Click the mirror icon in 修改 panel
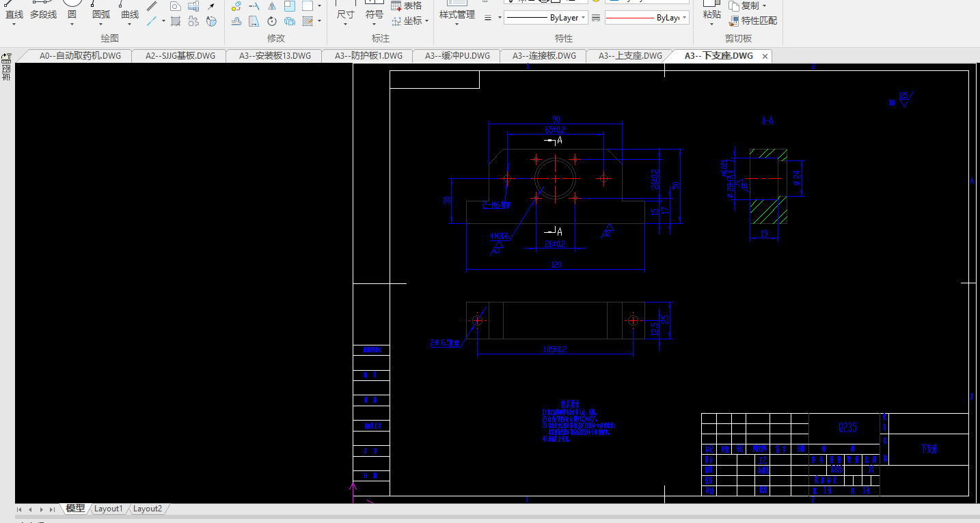980x523 pixels. 272,6
